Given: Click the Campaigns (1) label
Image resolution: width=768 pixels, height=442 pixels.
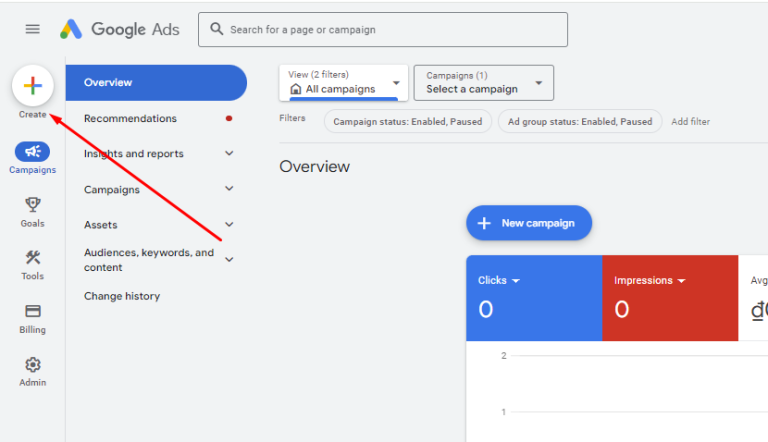Looking at the screenshot, I should 457,75.
